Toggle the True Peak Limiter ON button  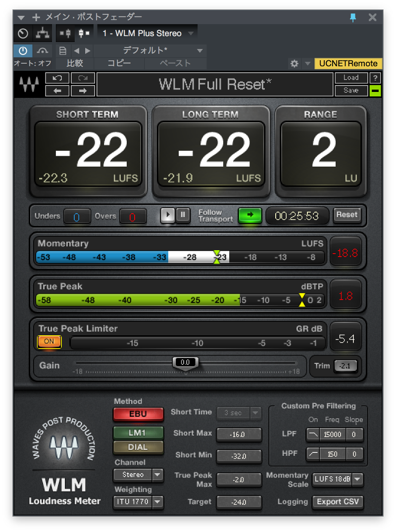point(49,341)
